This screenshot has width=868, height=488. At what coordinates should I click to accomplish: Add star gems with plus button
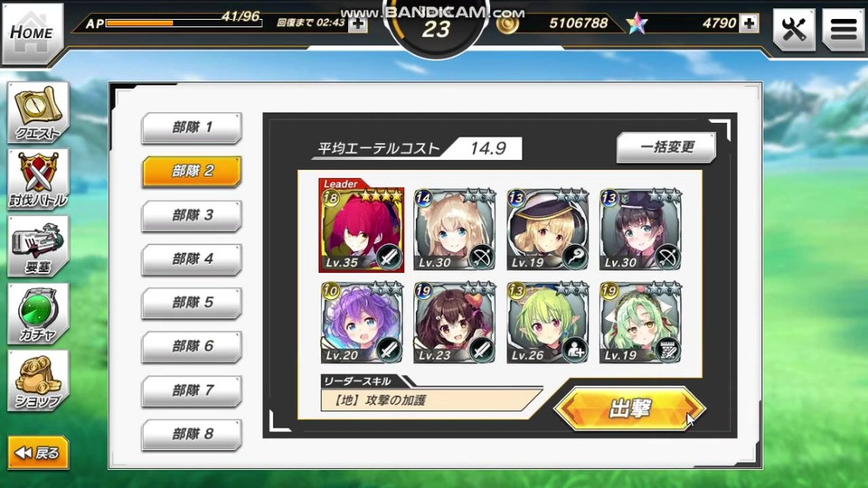(749, 23)
